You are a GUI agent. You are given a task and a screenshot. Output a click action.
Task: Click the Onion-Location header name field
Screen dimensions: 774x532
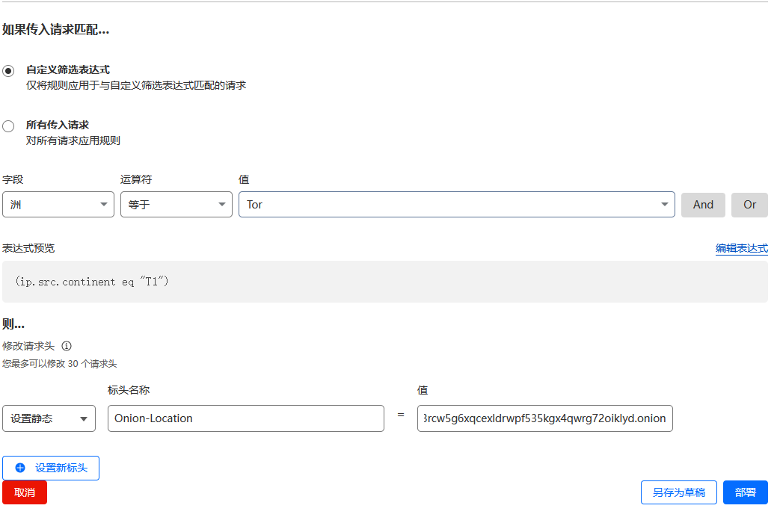point(245,418)
